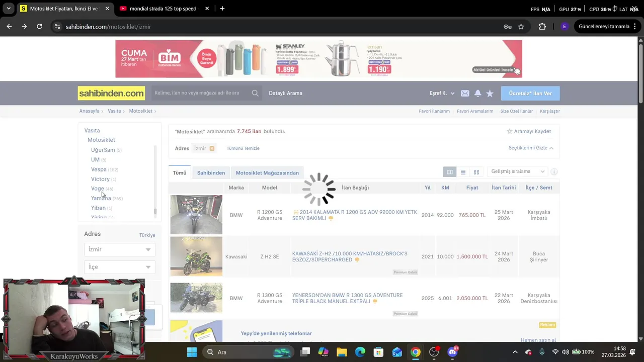Open Windows Start button
Screen dimensions: 644x362
(192, 352)
